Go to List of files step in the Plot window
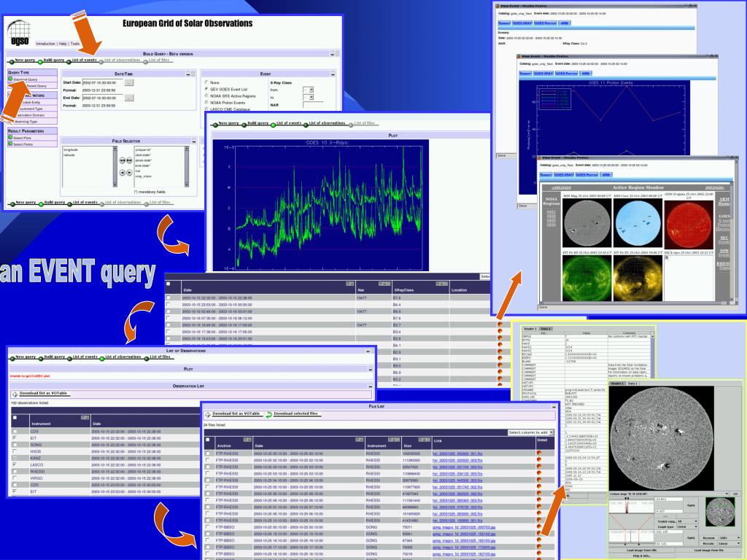 point(365,123)
